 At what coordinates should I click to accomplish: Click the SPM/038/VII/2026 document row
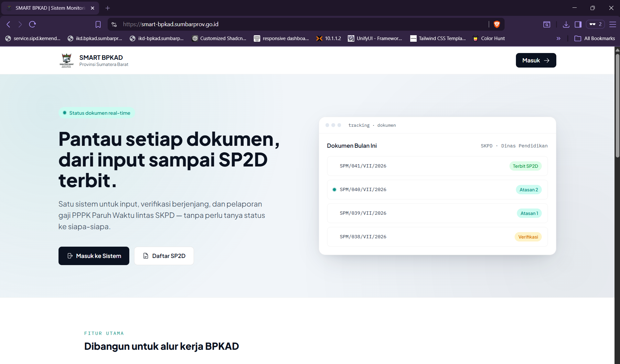tap(437, 237)
